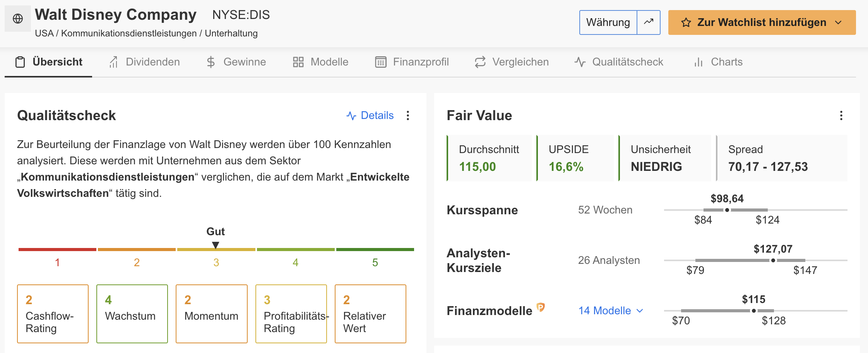Click the bar chart icon of Charts

(699, 62)
